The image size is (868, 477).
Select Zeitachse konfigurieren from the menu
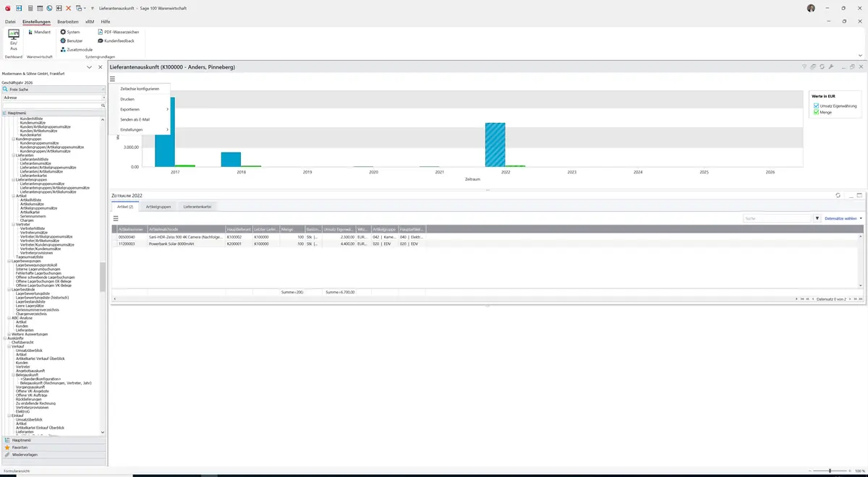(x=140, y=88)
